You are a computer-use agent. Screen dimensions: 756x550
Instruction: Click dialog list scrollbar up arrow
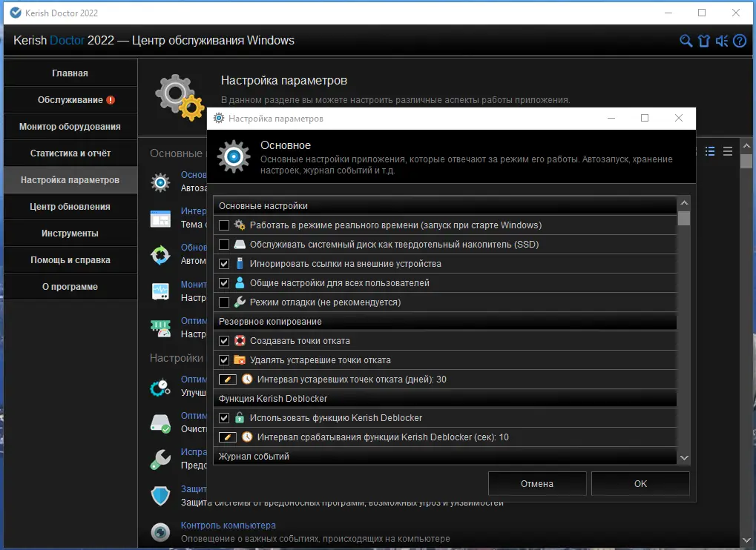[684, 203]
